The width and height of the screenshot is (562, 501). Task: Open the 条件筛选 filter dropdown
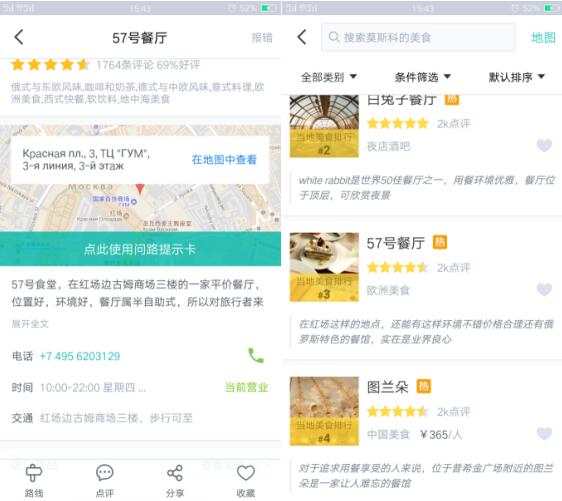pyautogui.click(x=423, y=77)
